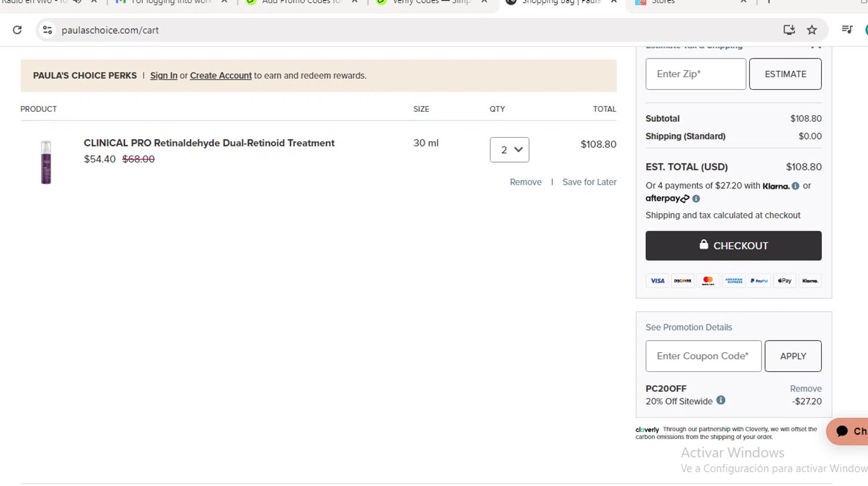Click the 30 ml size text
Image resolution: width=868 pixels, height=486 pixels.
(x=426, y=143)
